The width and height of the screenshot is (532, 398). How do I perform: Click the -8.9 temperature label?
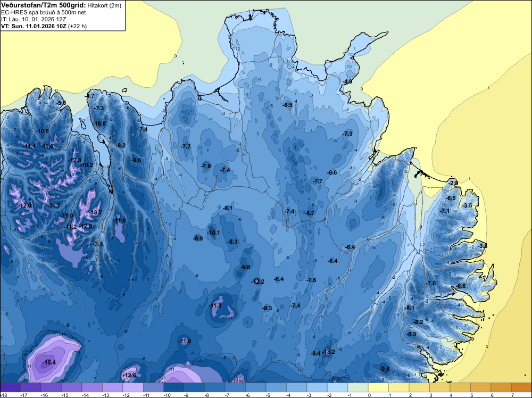pyautogui.click(x=198, y=238)
